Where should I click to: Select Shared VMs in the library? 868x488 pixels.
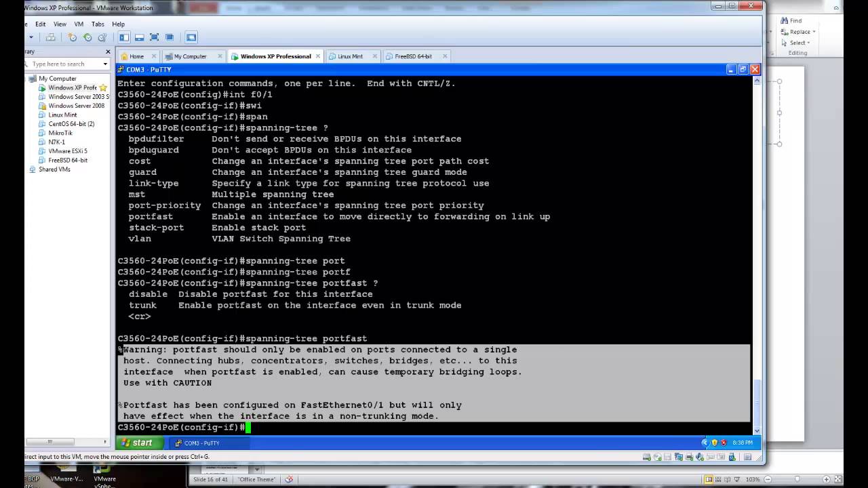pos(50,169)
